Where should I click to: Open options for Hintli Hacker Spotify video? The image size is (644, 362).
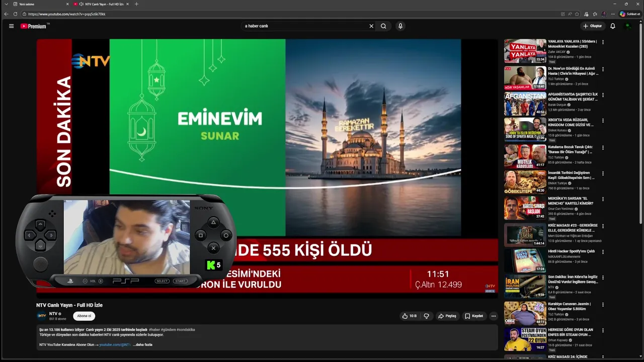(x=603, y=252)
